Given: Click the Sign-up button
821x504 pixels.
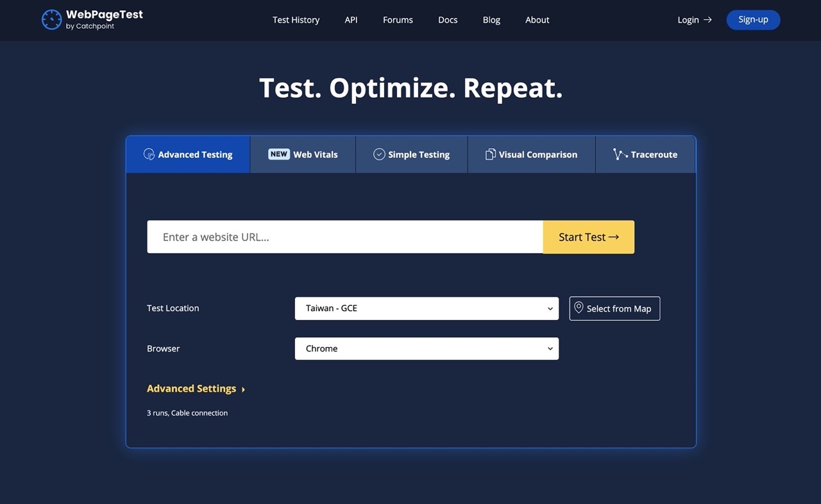Looking at the screenshot, I should coord(753,20).
